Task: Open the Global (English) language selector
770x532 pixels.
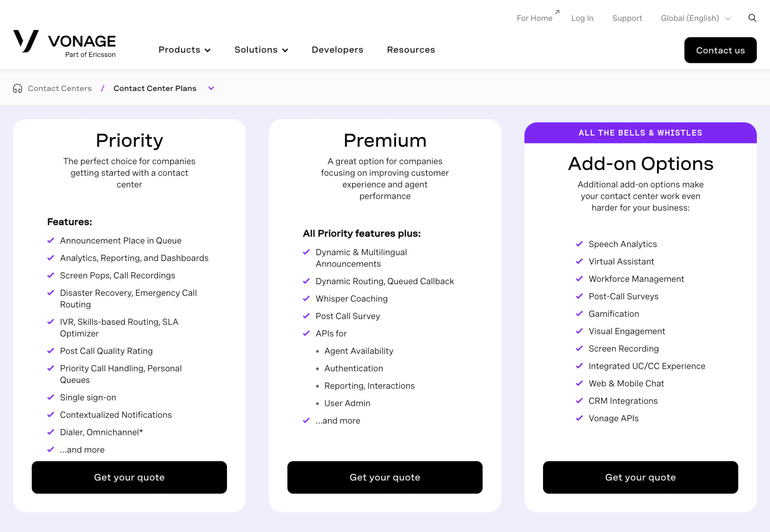Action: [695, 18]
